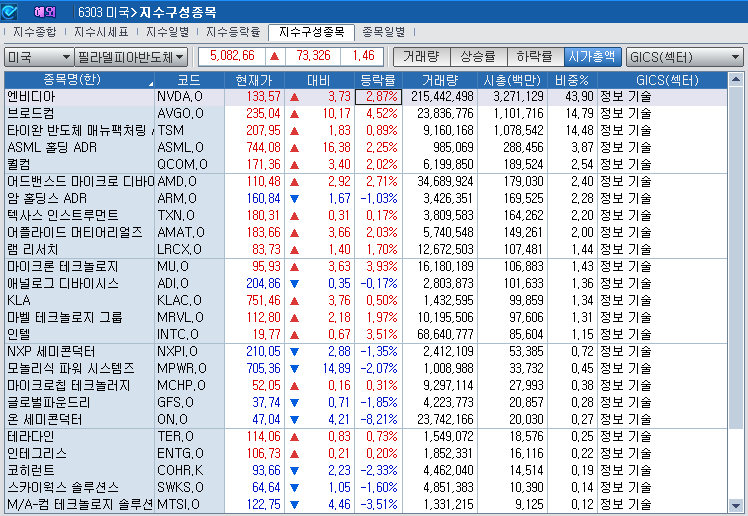Click the 시가총액 button
748x516 pixels.
coord(592,57)
